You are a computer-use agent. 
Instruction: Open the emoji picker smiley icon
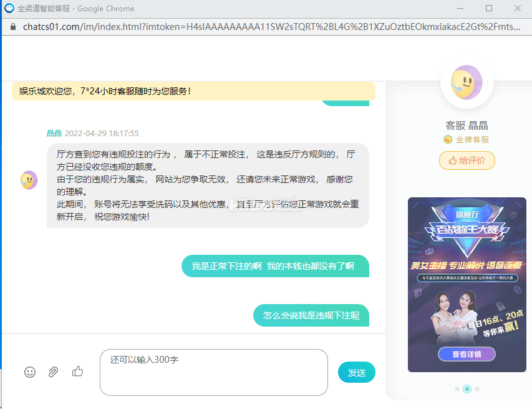[x=30, y=372]
